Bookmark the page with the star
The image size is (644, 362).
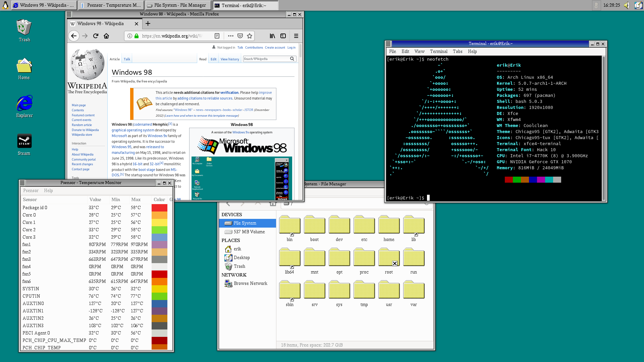(249, 36)
